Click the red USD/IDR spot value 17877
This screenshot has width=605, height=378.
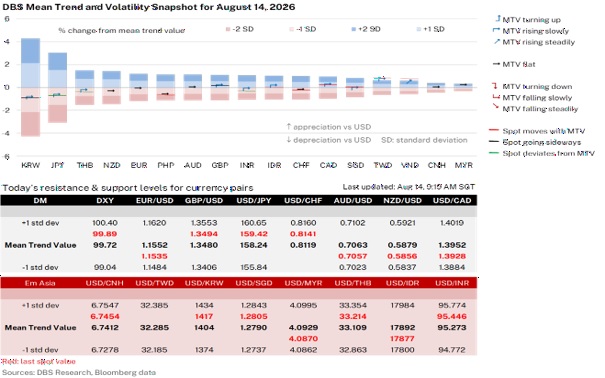[402, 339]
